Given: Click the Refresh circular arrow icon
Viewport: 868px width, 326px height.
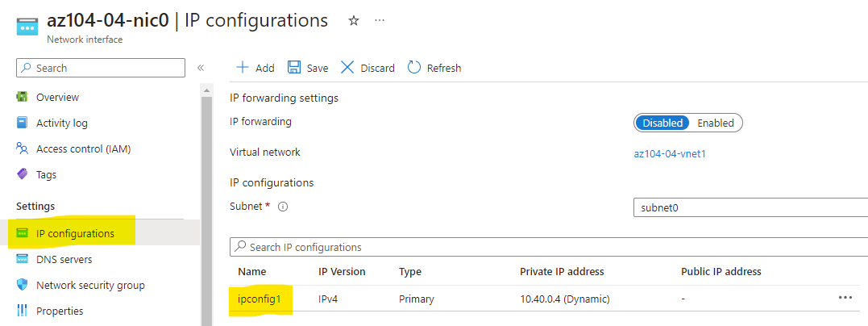Looking at the screenshot, I should point(414,68).
